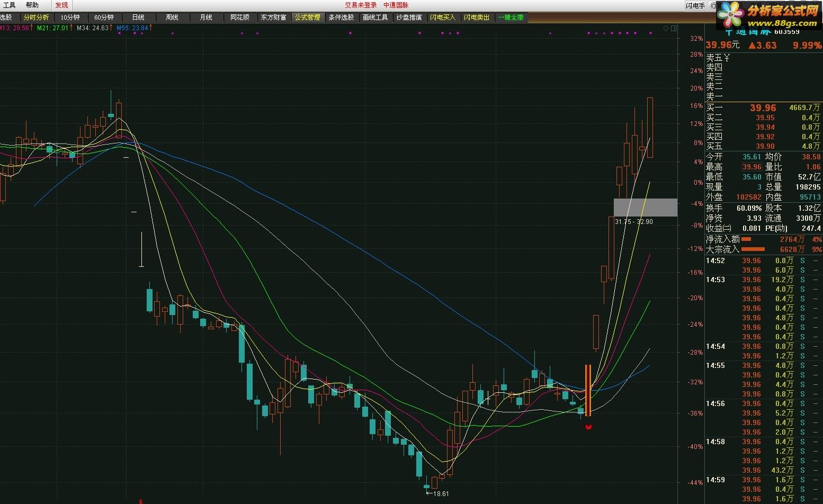This screenshot has height=504, width=823.
Task: Click the red signal marker below candles
Action: (x=588, y=427)
